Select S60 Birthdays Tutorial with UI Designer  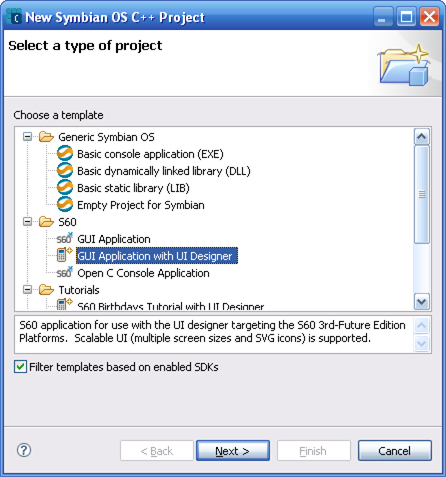coord(170,306)
